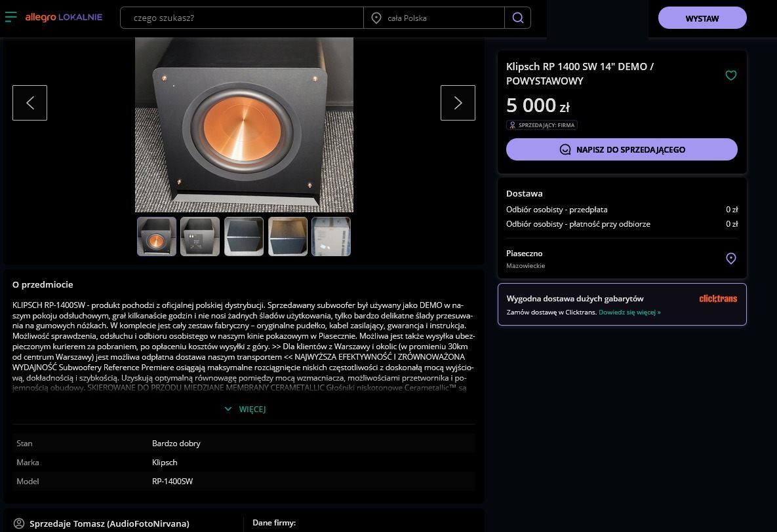This screenshot has width=777, height=532.
Task: Click 'SPRZEDAJĄCY: FIRMA' badge
Action: (542, 125)
